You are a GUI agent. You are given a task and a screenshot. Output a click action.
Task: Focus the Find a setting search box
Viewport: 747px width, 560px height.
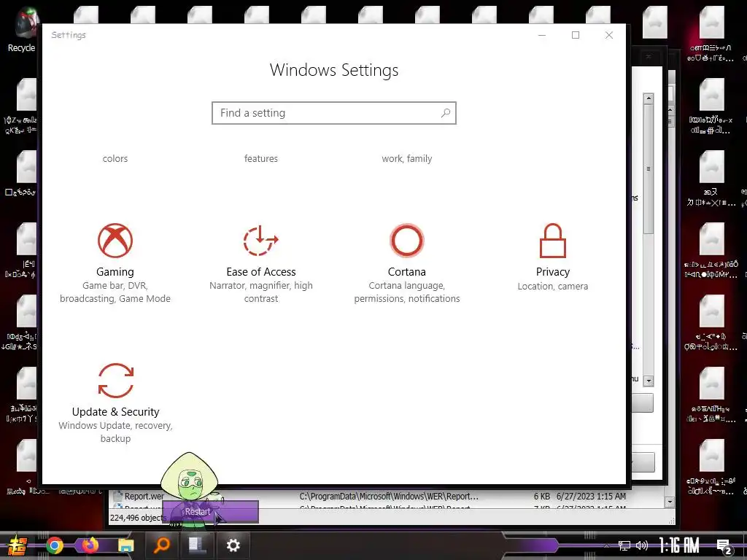click(x=334, y=113)
